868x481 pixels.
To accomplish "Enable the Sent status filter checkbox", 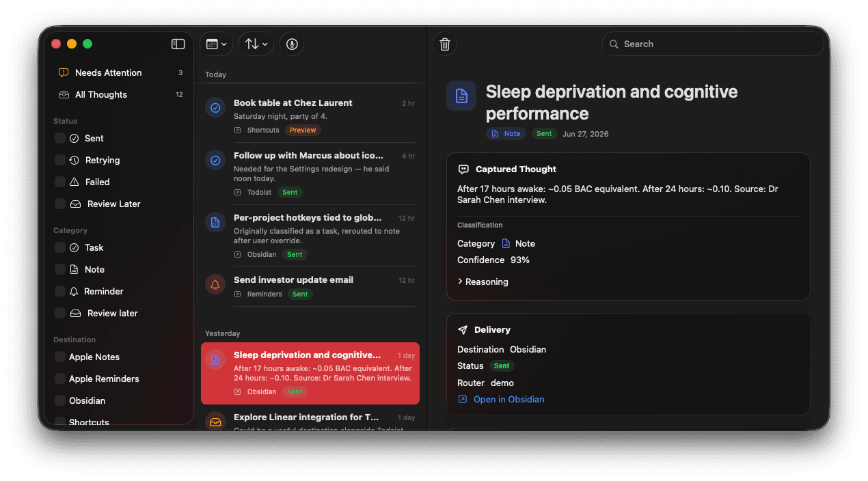I will coord(60,138).
